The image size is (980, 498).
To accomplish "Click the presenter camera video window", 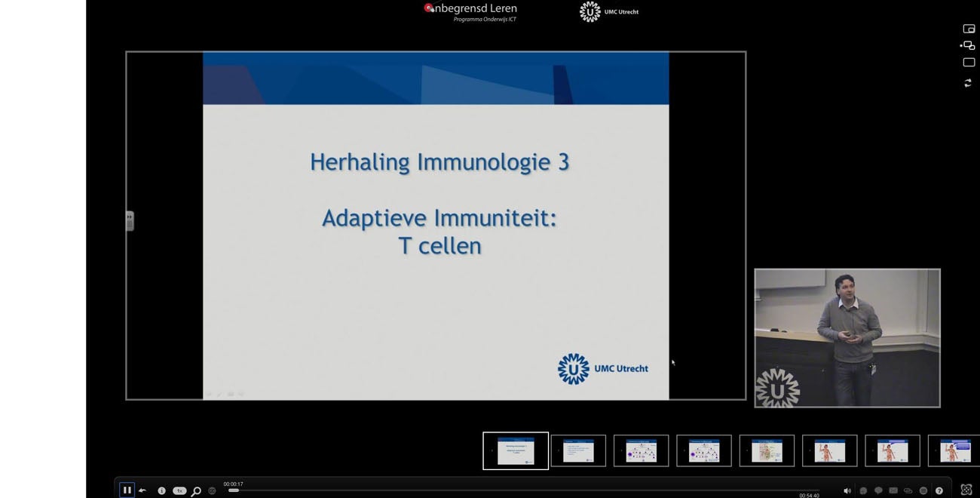I will [x=847, y=338].
